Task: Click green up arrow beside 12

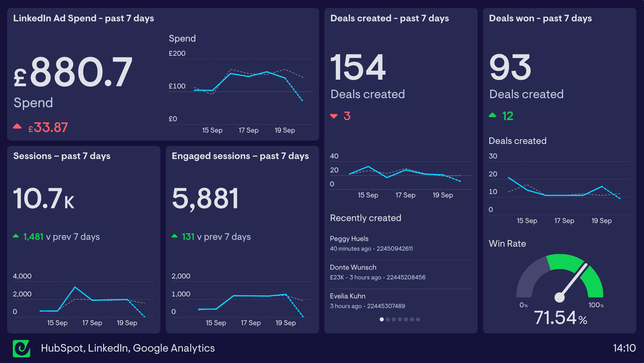Action: (x=492, y=115)
